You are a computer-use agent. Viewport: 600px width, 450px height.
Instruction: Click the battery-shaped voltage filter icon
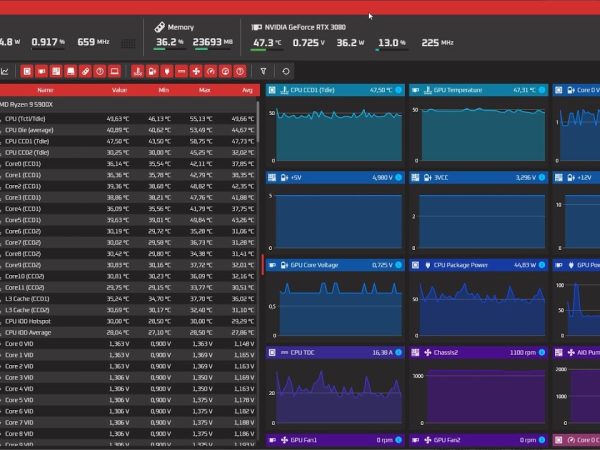(x=152, y=71)
